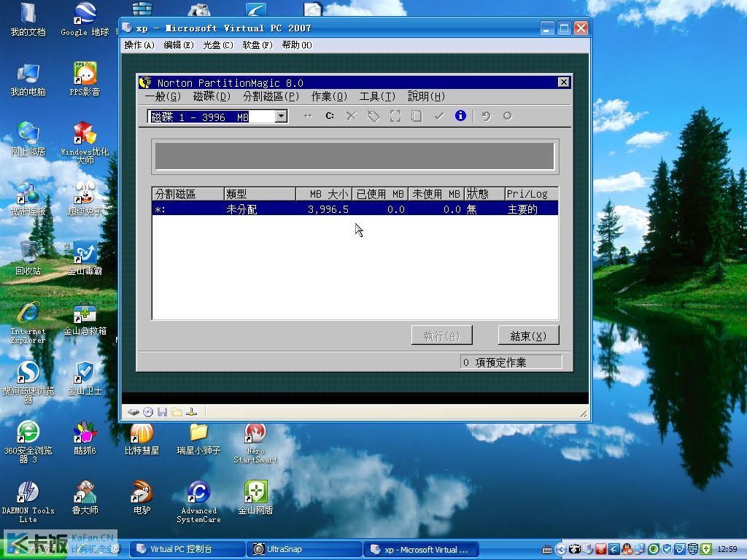Open the 說明(H) menu
Viewport: 747px width, 560px height.
click(426, 97)
